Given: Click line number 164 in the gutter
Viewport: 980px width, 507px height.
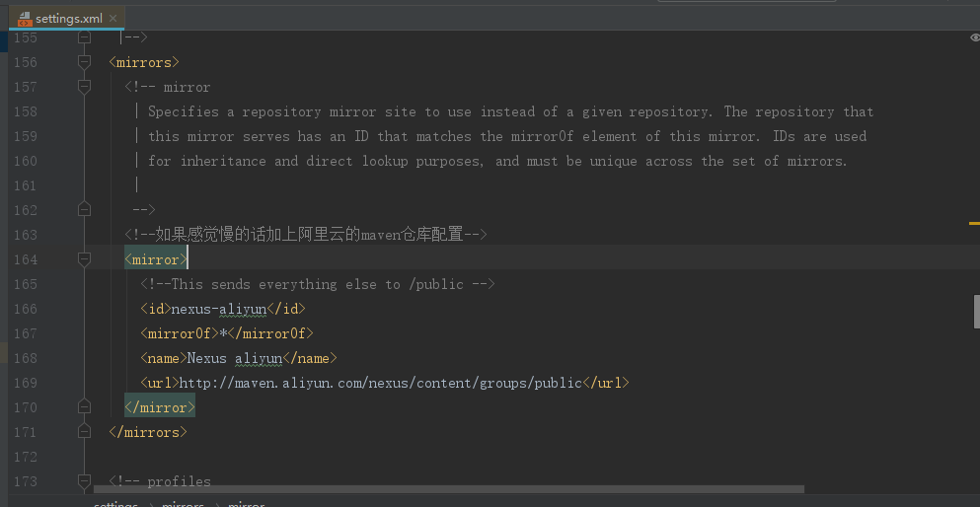Looking at the screenshot, I should [26, 259].
